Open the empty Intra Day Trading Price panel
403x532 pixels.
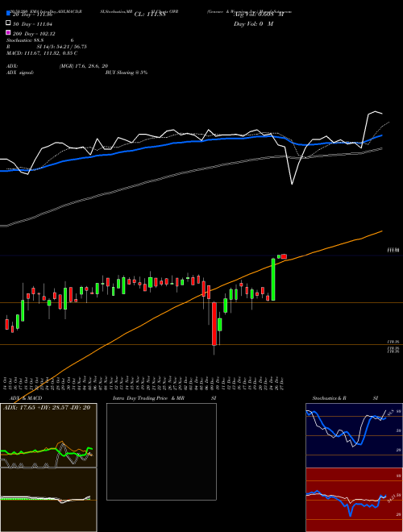point(161,451)
